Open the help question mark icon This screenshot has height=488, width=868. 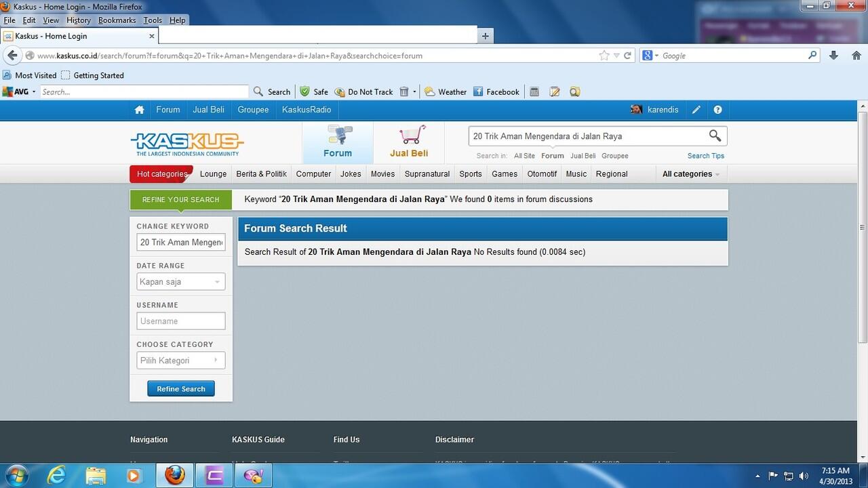click(717, 110)
